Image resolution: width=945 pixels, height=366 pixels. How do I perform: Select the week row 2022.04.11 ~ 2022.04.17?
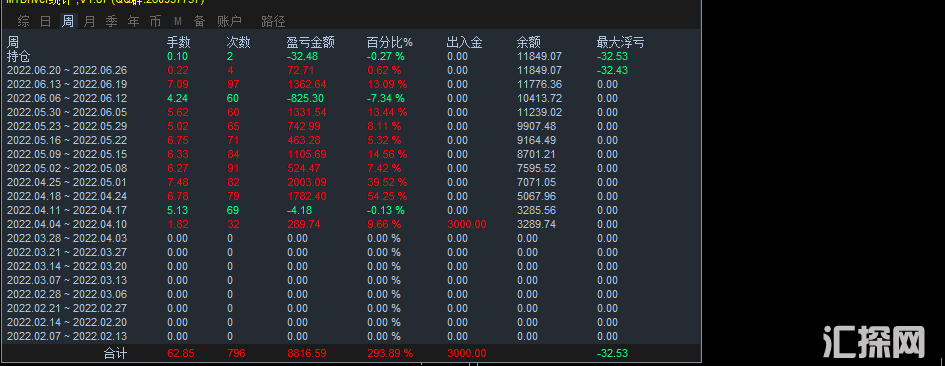point(67,210)
